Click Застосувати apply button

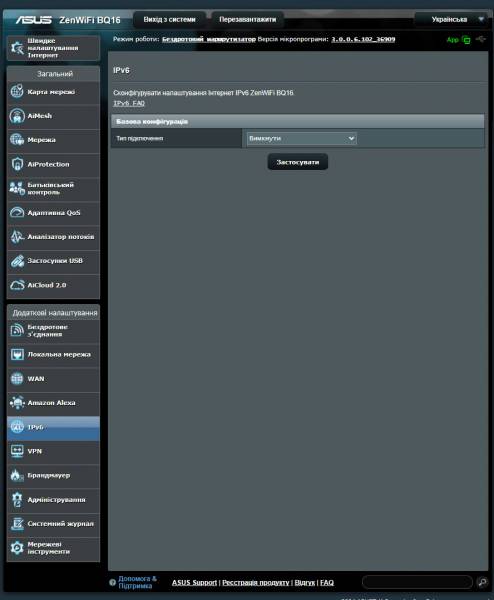click(x=298, y=162)
